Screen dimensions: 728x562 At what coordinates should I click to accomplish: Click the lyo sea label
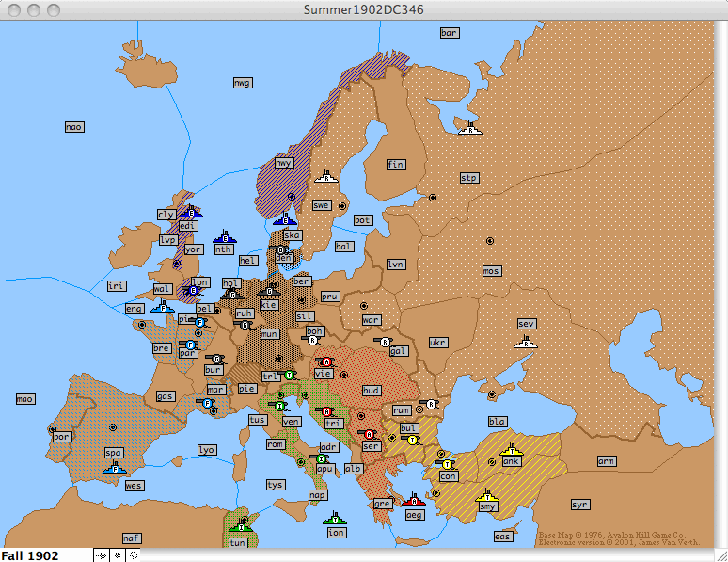[206, 450]
